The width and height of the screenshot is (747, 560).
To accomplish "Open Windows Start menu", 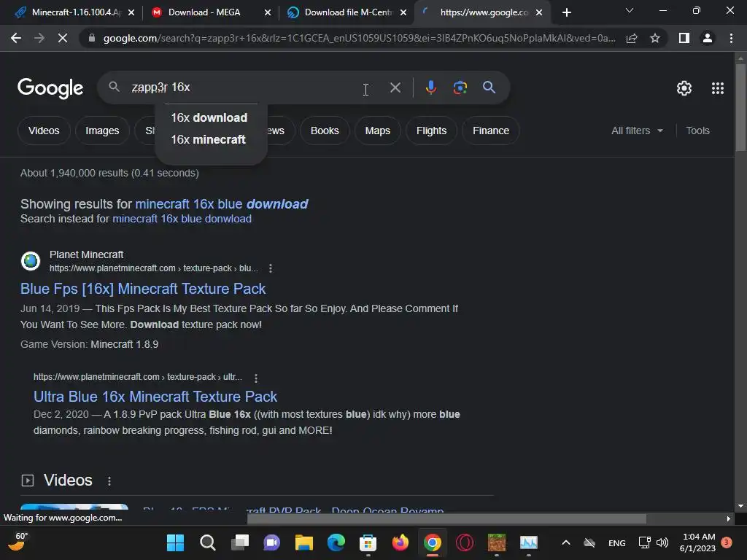I will click(x=175, y=542).
